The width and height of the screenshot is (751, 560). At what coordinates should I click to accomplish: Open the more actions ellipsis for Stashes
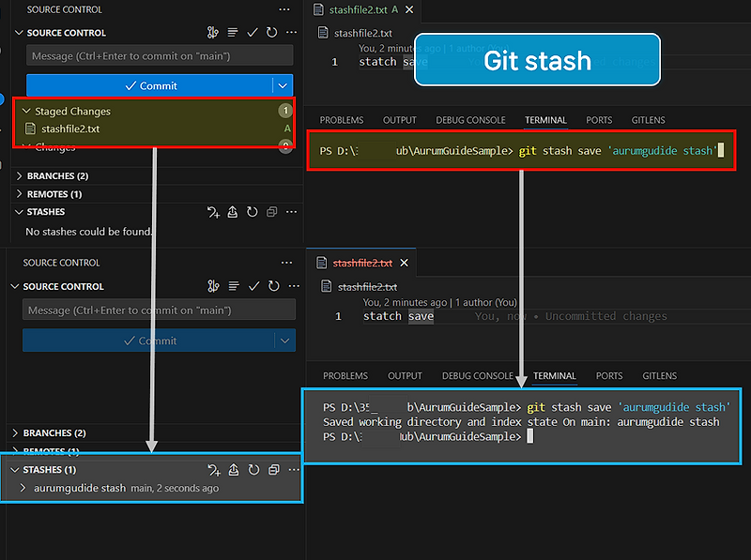coord(294,212)
